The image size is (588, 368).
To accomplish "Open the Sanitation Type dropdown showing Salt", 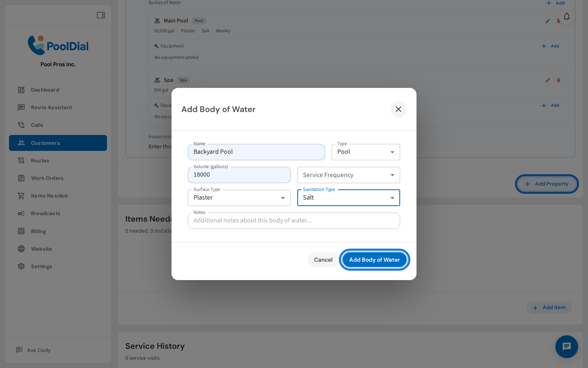I will click(x=348, y=197).
